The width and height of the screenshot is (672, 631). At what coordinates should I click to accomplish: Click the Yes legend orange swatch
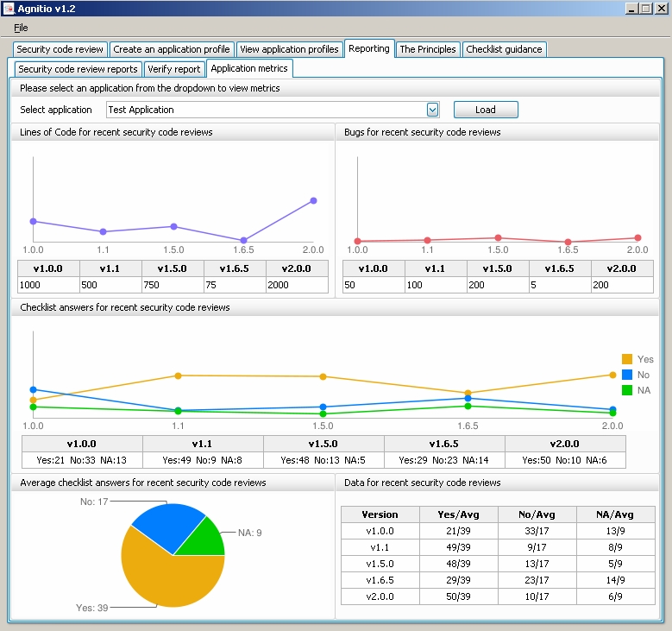coord(627,359)
